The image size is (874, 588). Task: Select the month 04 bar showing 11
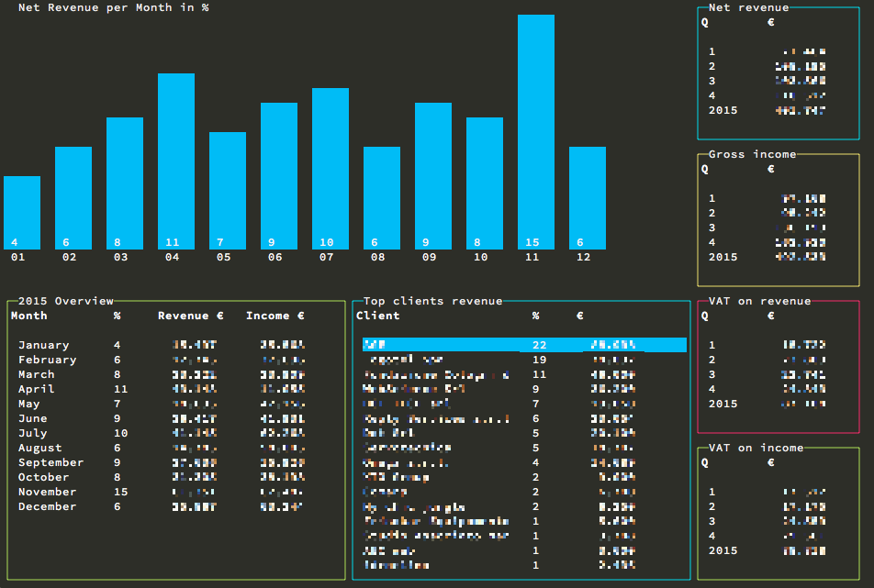[x=176, y=161]
